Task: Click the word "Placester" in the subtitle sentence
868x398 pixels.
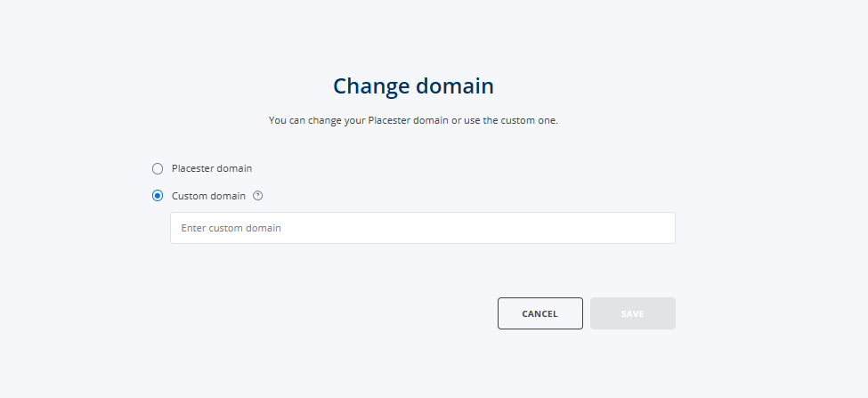Action: (389, 120)
